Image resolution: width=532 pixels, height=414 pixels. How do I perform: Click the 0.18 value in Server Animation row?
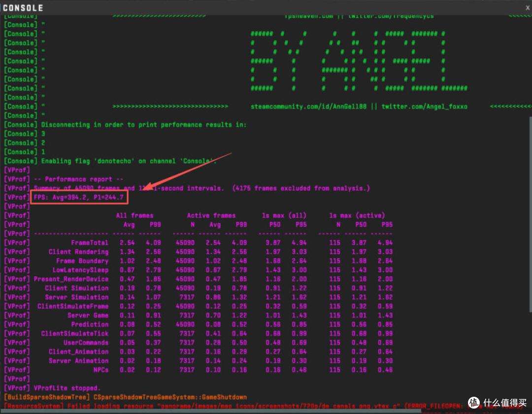pos(153,361)
